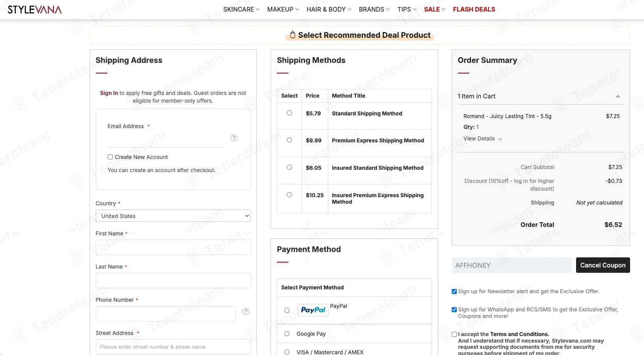Click the email address help icon

234,138
